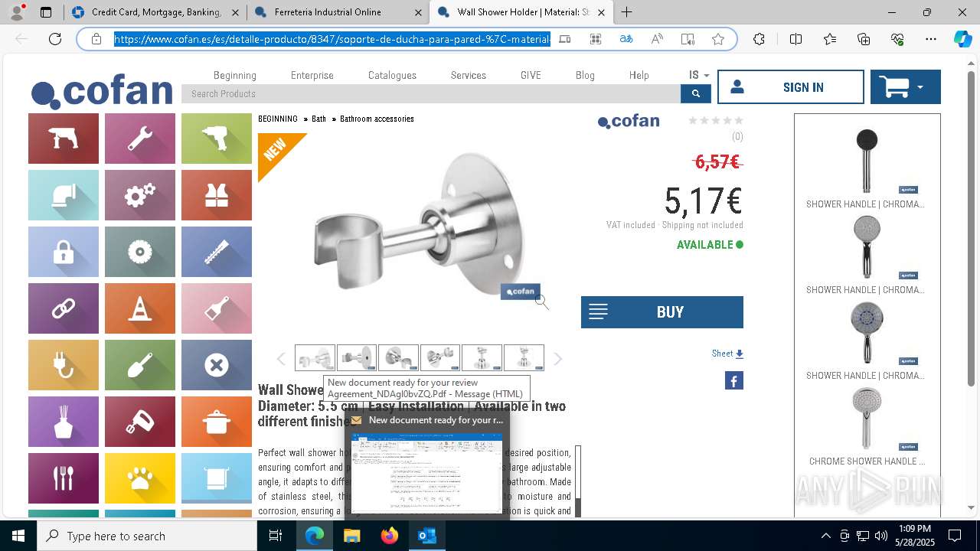Viewport: 980px width, 551px height.
Task: Download the product Sheet link
Action: 727,354
